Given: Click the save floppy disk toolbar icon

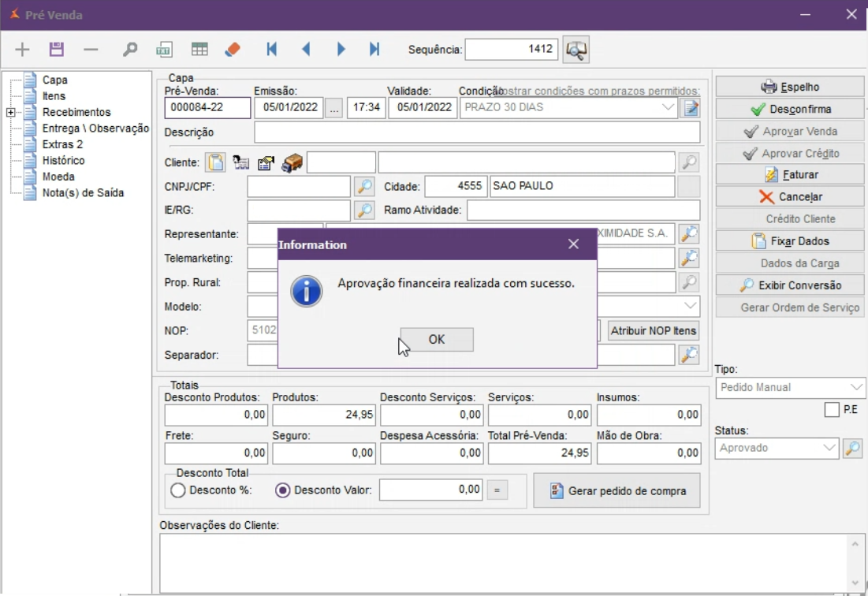Looking at the screenshot, I should pyautogui.click(x=56, y=50).
